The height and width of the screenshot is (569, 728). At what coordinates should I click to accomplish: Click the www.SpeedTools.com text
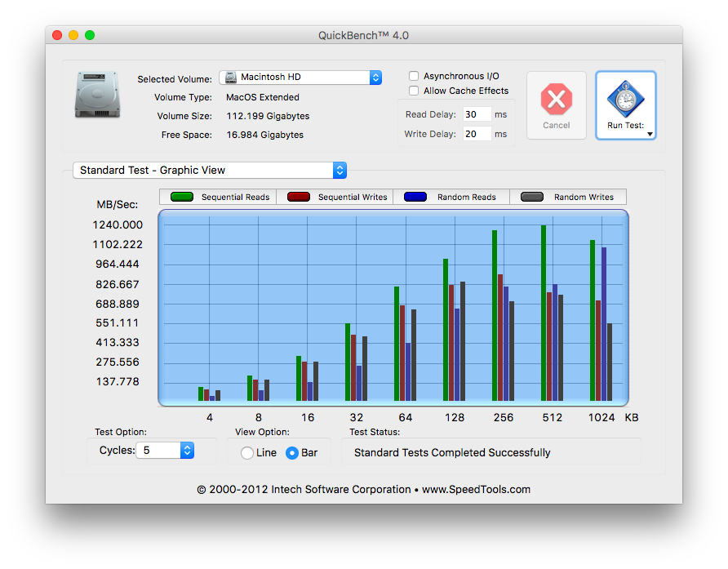476,490
